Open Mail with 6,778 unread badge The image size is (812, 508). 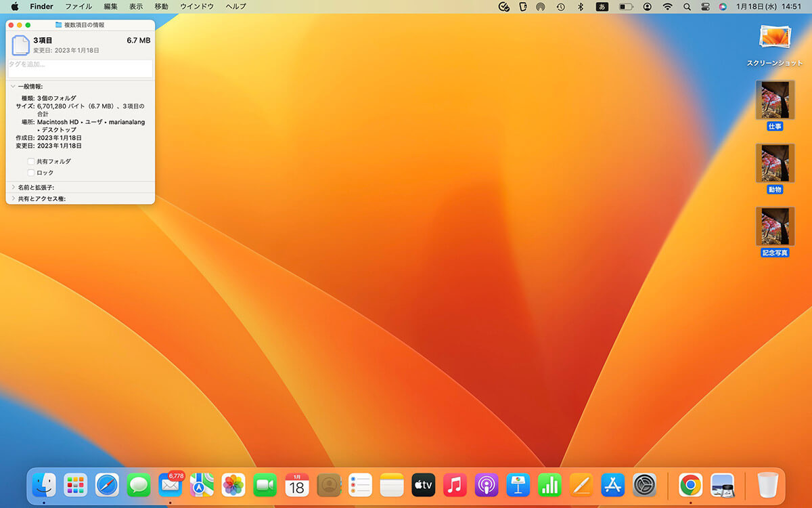pos(171,485)
